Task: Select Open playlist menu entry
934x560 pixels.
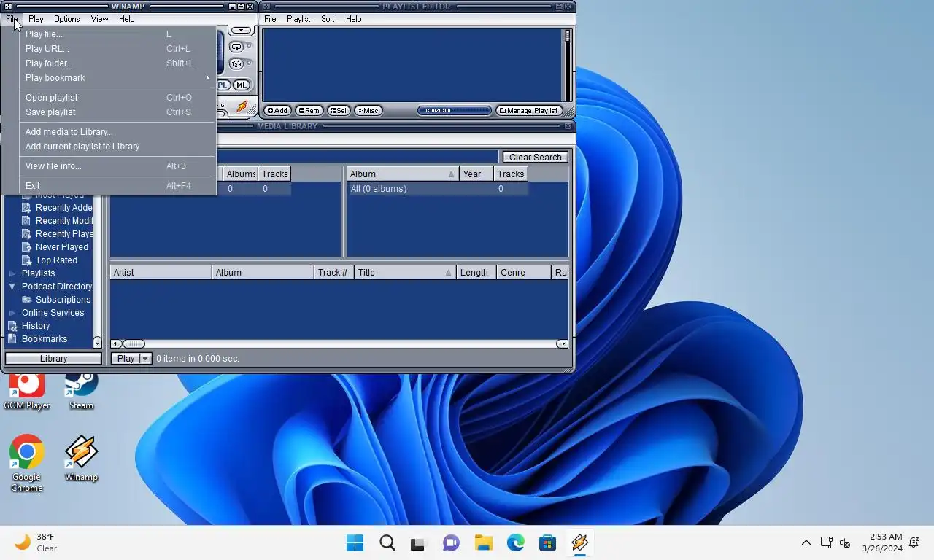Action: tap(117, 98)
